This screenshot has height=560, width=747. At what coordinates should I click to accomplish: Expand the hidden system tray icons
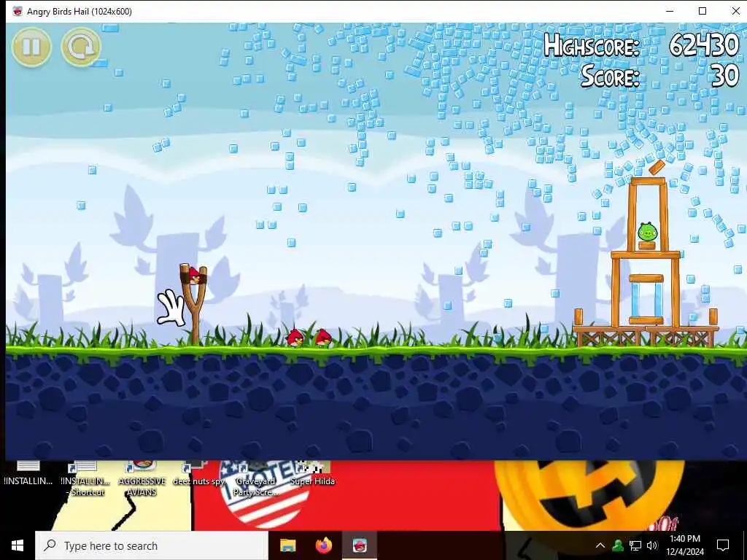click(600, 545)
